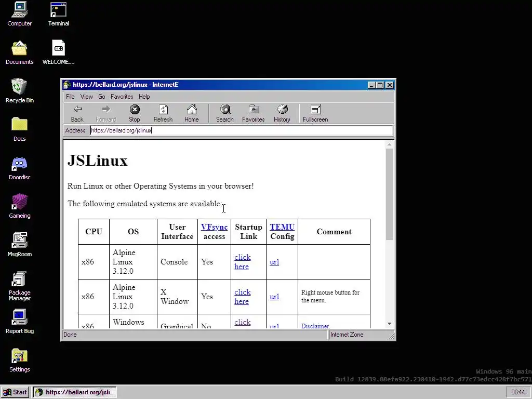Open the Recycle Bin icon

click(x=19, y=91)
